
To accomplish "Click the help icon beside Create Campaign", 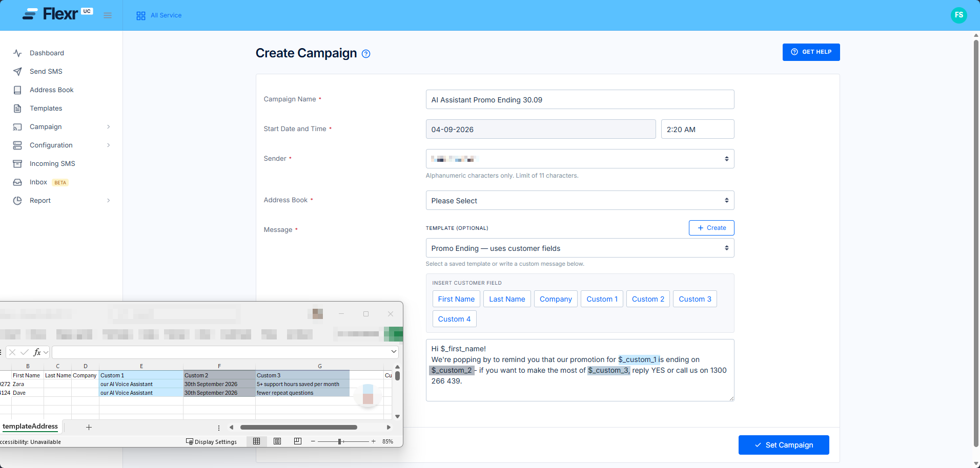I will [x=366, y=54].
